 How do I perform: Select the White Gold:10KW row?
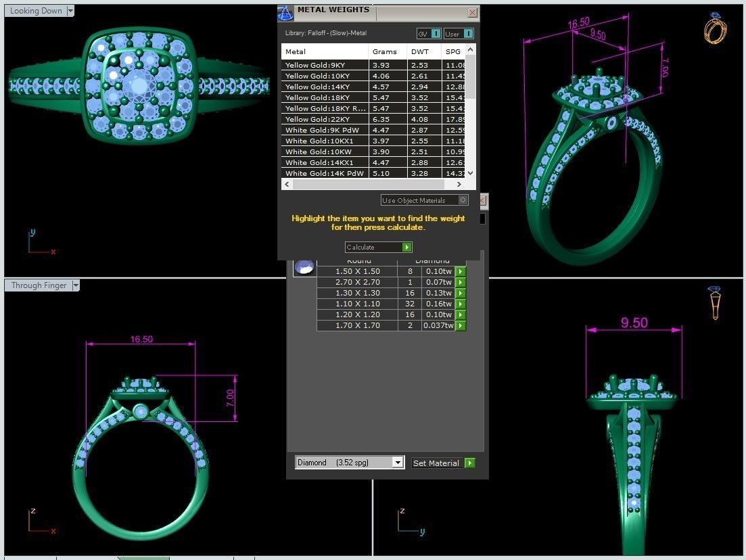click(373, 151)
